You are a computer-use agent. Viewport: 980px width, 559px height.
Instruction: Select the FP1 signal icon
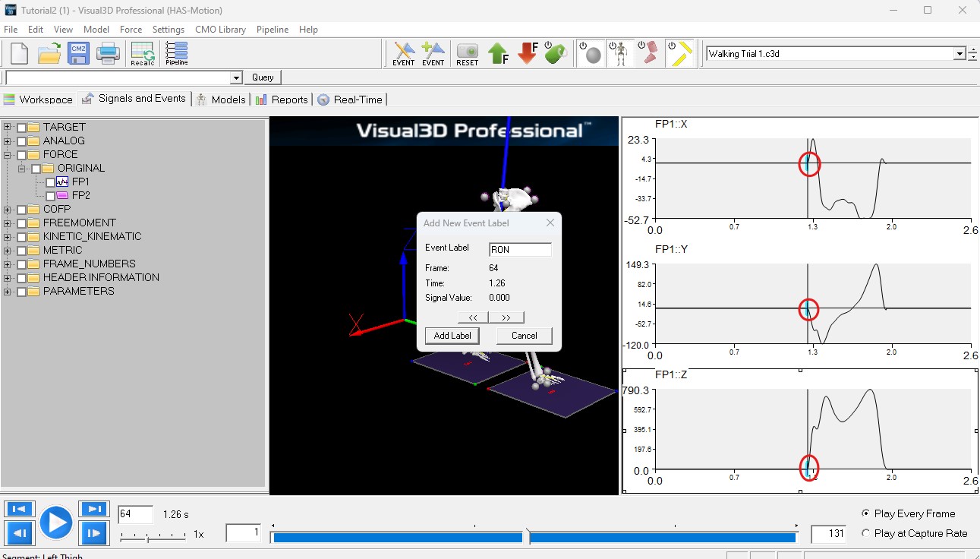(62, 182)
